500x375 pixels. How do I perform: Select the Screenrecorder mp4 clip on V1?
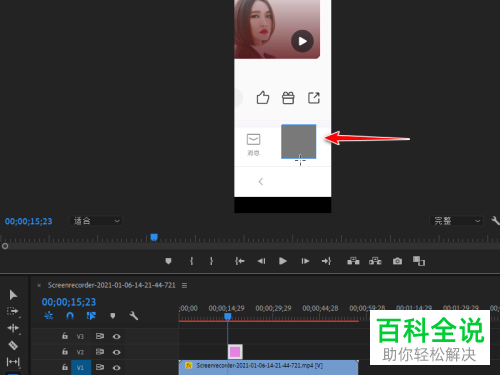pyautogui.click(x=268, y=367)
